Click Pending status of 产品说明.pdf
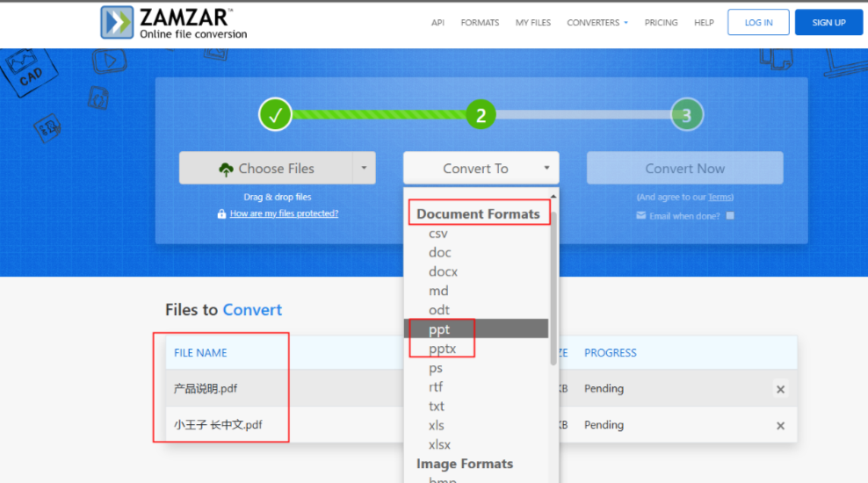The height and width of the screenshot is (483, 868). (604, 388)
